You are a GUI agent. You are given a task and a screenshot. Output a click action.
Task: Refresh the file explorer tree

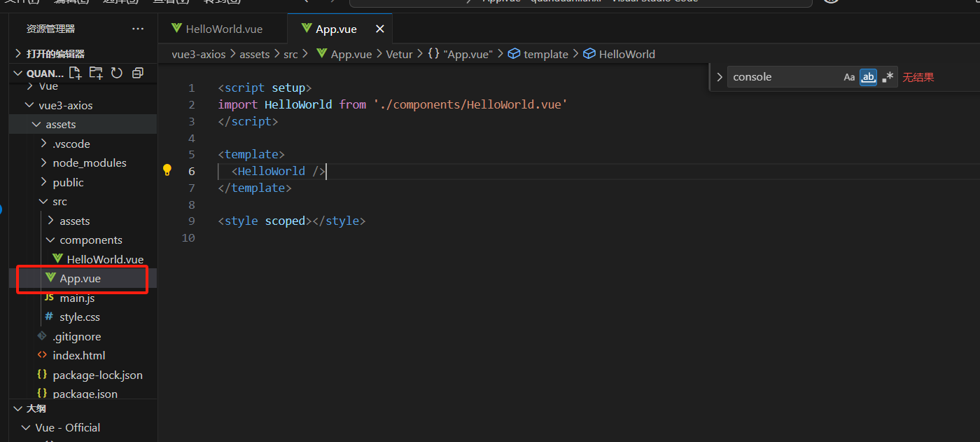(117, 73)
